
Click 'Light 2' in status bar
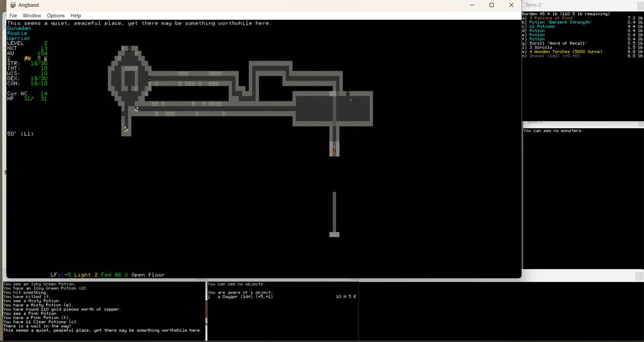pos(86,275)
